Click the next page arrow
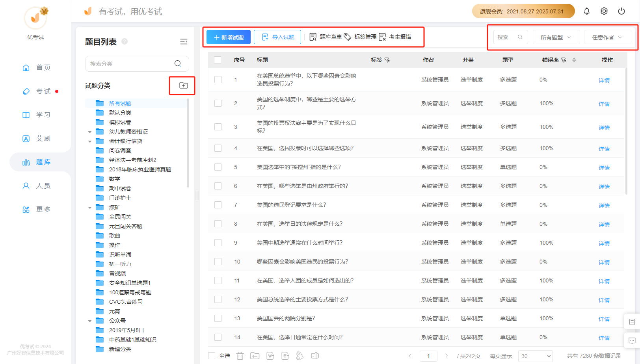Screen dimensions: 640x364 coord(447,356)
